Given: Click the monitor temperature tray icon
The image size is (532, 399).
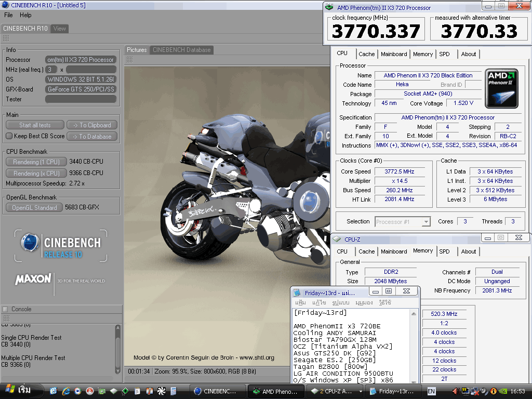Looking at the screenshot, I should 465,391.
